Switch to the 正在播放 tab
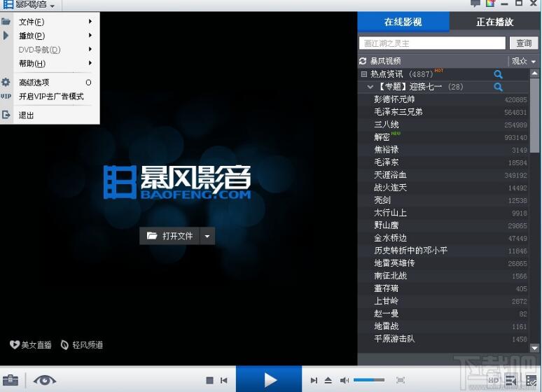542x392 pixels. point(494,22)
